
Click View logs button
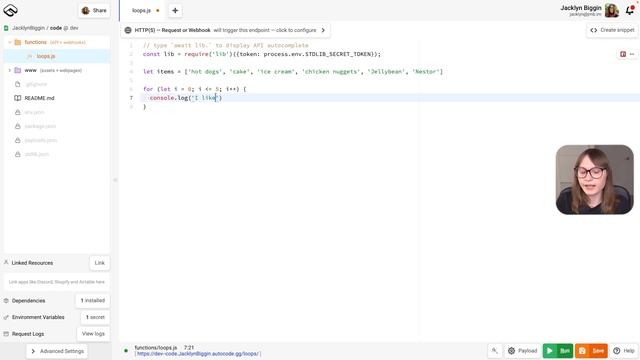pos(93,334)
